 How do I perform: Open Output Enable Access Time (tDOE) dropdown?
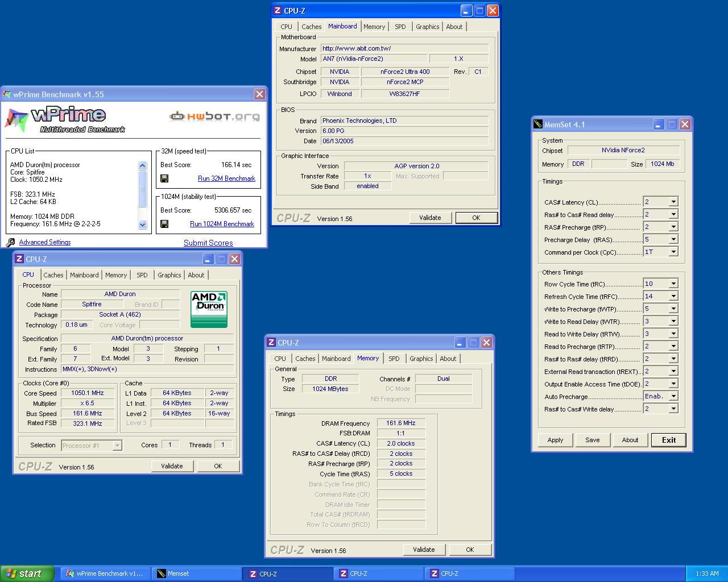click(673, 384)
